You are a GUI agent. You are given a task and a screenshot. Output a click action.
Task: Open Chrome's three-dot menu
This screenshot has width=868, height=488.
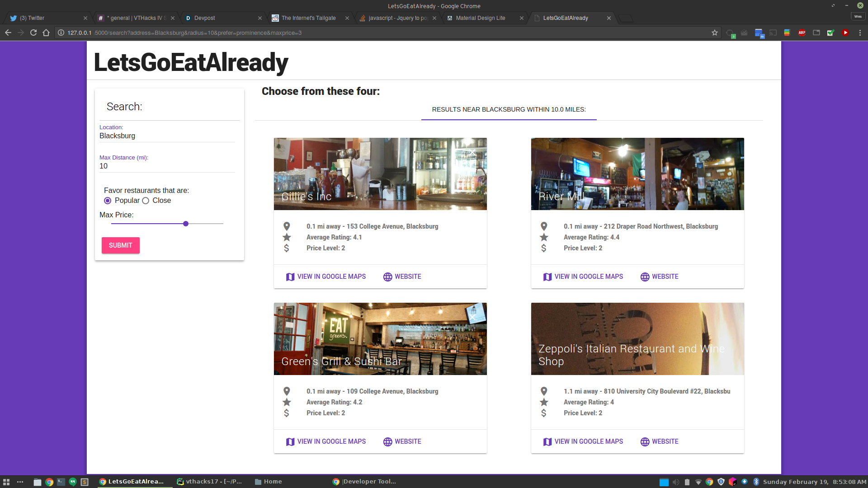point(860,33)
